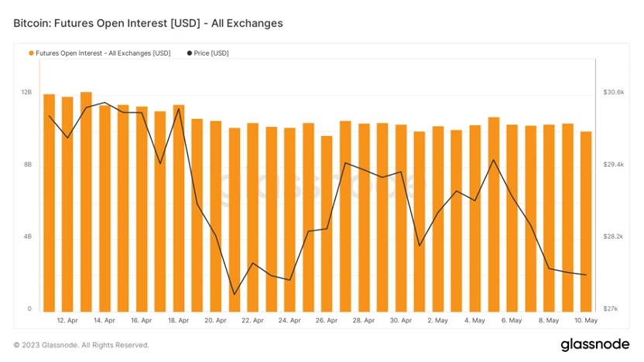This screenshot has height=362, width=644.
Task: Click the 8B left axis label
Action: click(26, 165)
